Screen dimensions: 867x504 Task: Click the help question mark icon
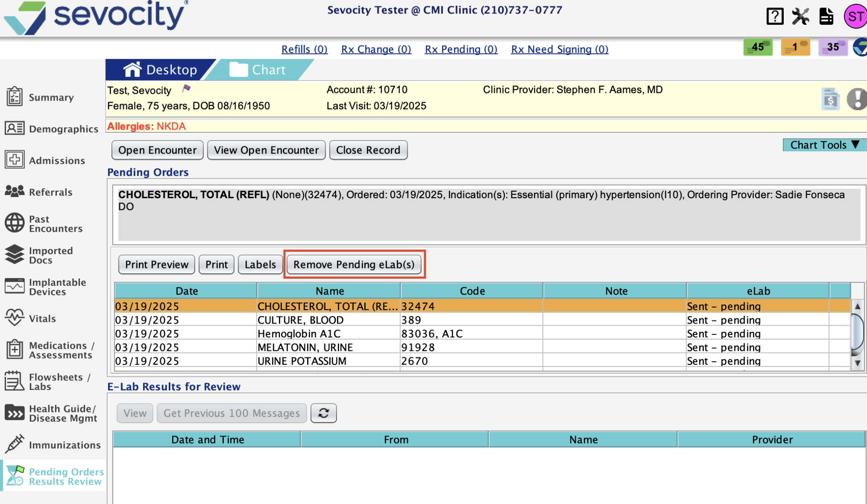(775, 16)
